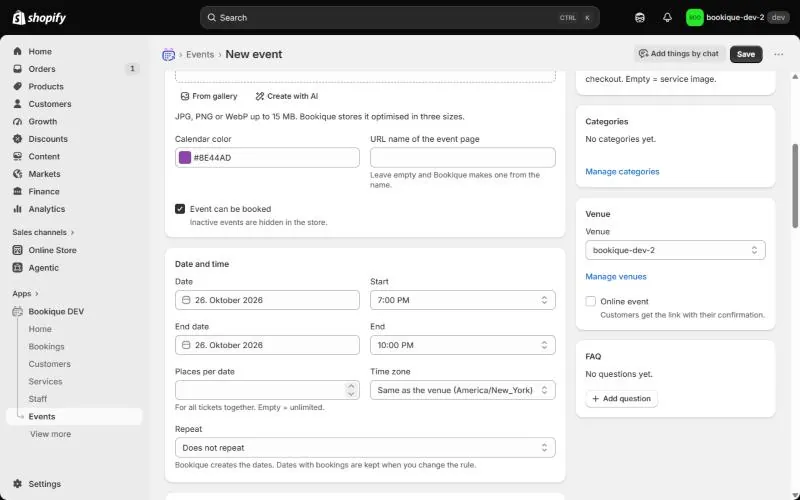Image resolution: width=800 pixels, height=500 pixels.
Task: Click the calendar icon in Date field
Action: click(186, 300)
